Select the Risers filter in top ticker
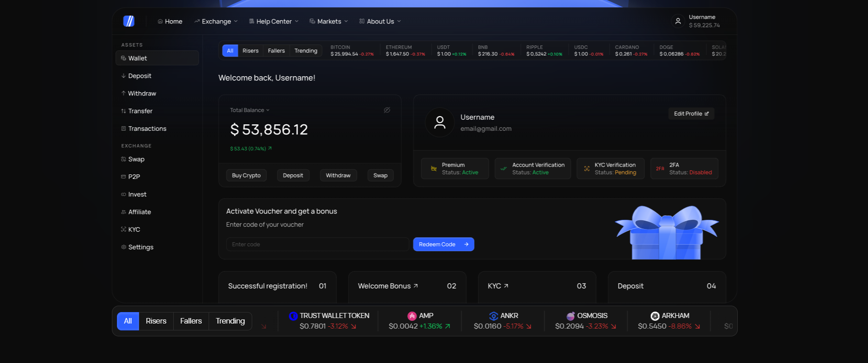Image resolution: width=868 pixels, height=363 pixels. point(250,51)
